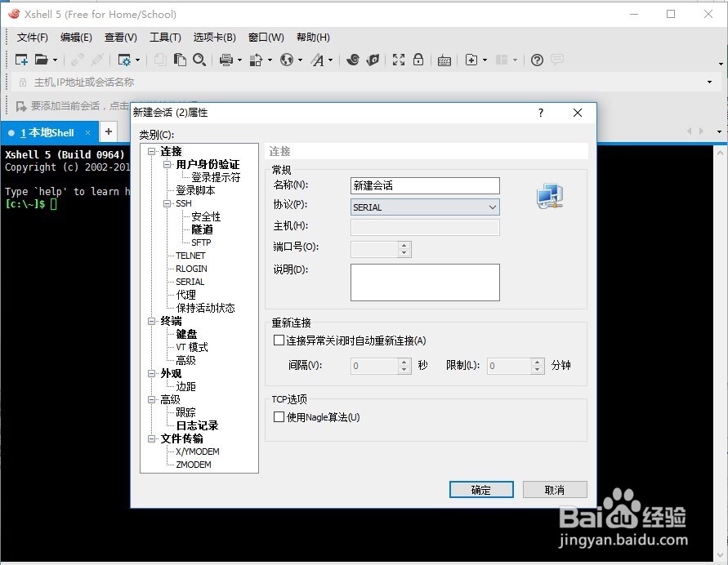Switch to the 本地Shell tab
The image size is (728, 565).
click(x=47, y=131)
